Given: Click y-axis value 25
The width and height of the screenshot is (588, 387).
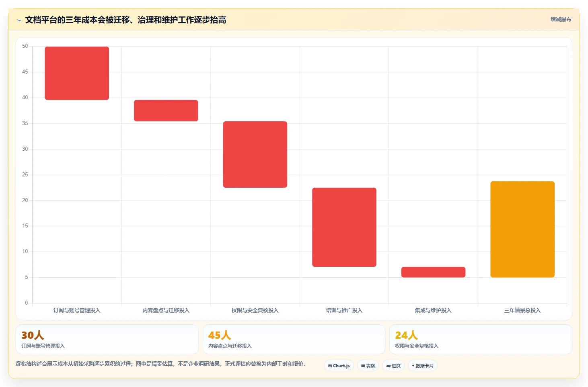Looking at the screenshot, I should pyautogui.click(x=25, y=175).
